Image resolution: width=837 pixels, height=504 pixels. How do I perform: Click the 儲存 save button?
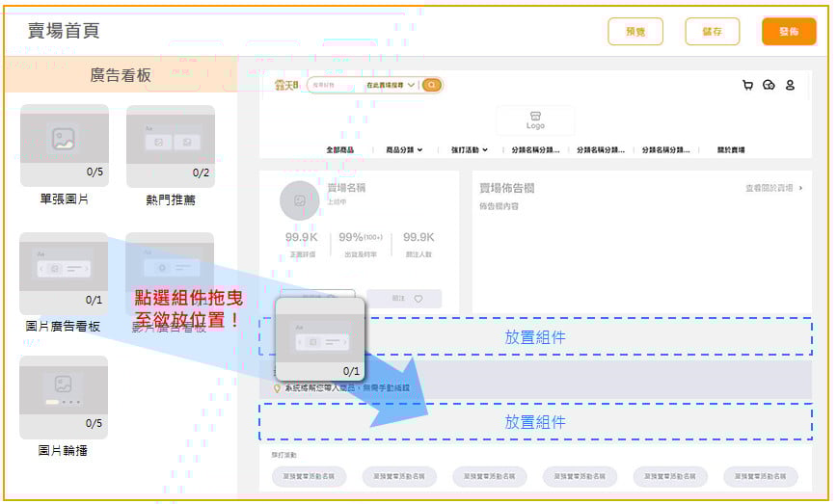click(x=713, y=31)
